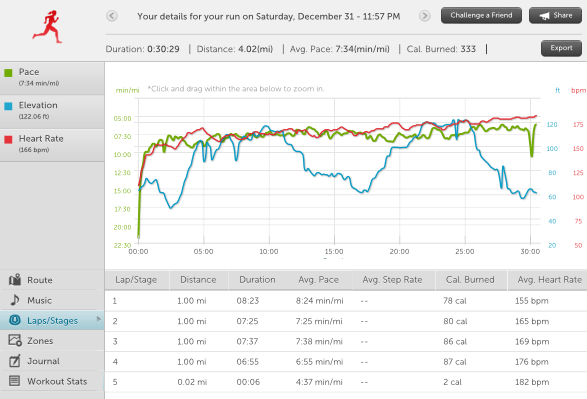587x399 pixels.
Task: Click the Laps/Stages stopwatch icon
Action: 15,320
